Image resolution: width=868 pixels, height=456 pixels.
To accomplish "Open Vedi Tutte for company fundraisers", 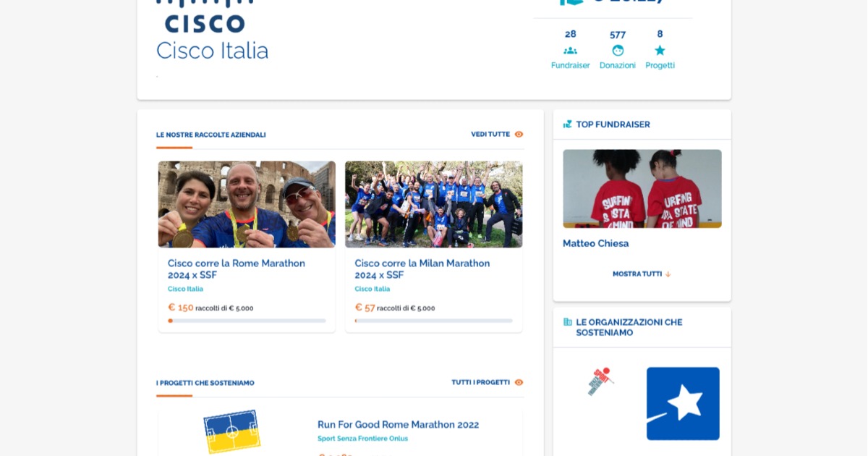I will [x=490, y=135].
